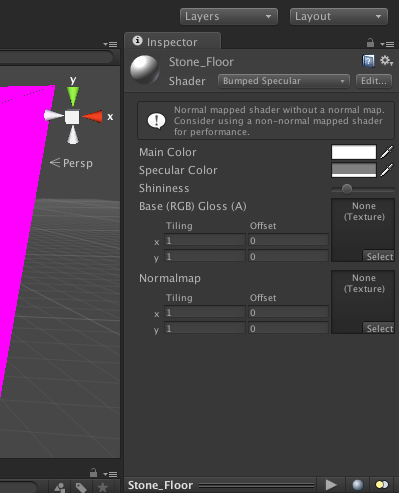Click the Main Color white swatch
Image resolution: width=399 pixels, height=493 pixels.
354,152
